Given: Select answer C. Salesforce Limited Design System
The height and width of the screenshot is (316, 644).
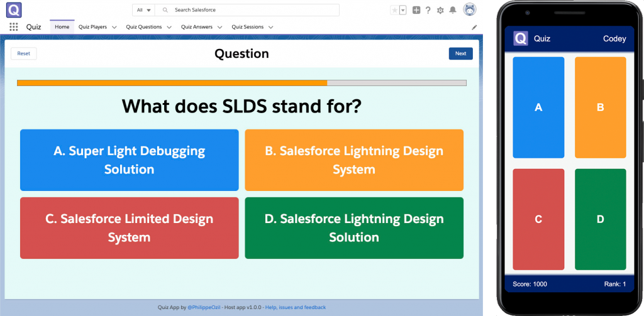Looking at the screenshot, I should tap(130, 228).
